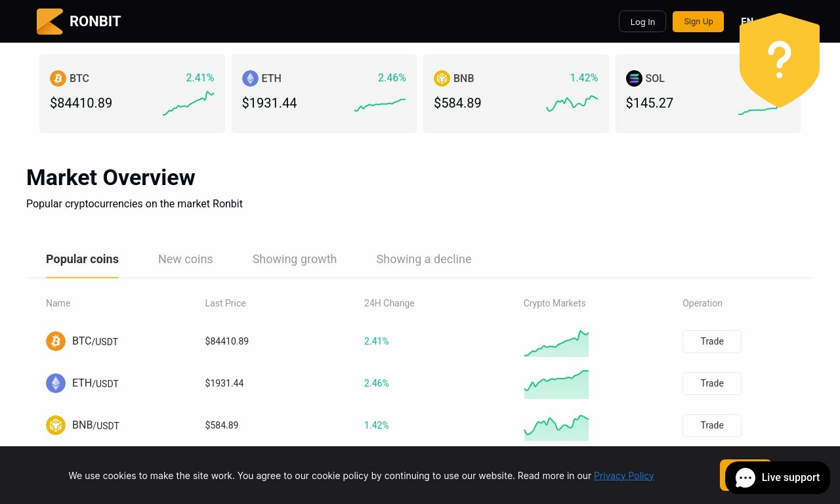Click the Bitcoin icon in the BTC ticker card
The image size is (840, 504).
click(58, 79)
